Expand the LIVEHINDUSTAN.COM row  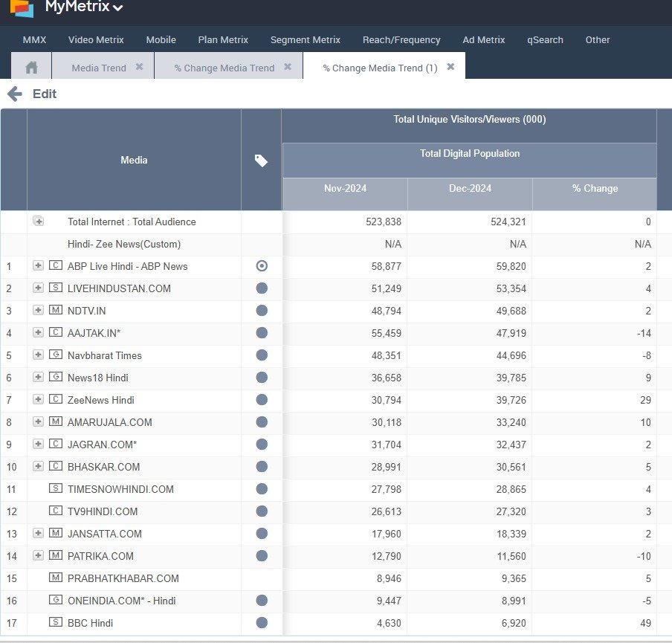coord(38,288)
